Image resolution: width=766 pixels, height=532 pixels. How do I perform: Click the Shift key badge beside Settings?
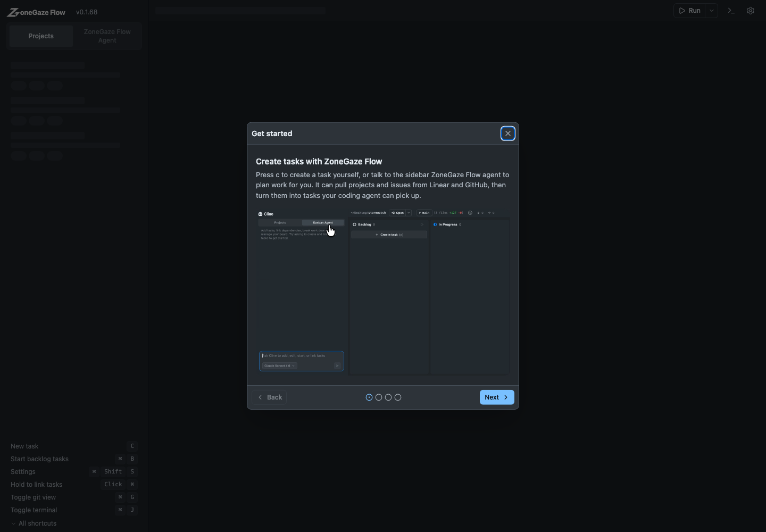(113, 472)
